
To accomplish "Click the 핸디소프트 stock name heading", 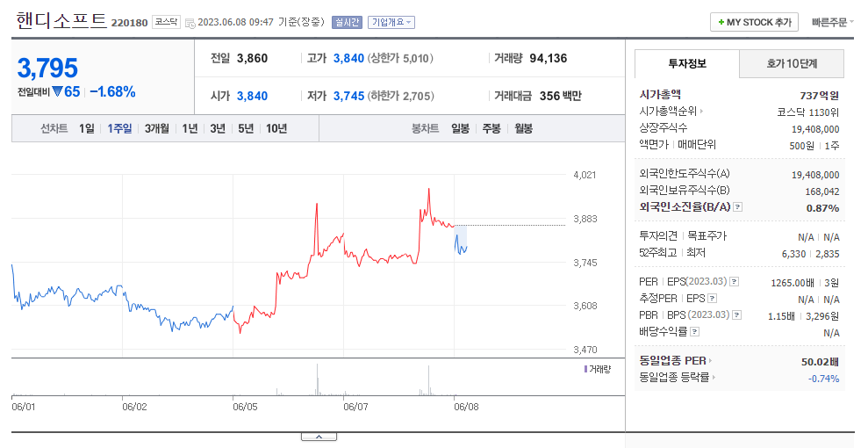I will (61, 20).
